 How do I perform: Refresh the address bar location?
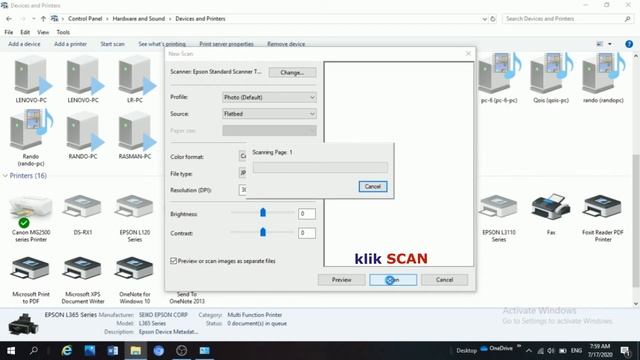[x=493, y=19]
